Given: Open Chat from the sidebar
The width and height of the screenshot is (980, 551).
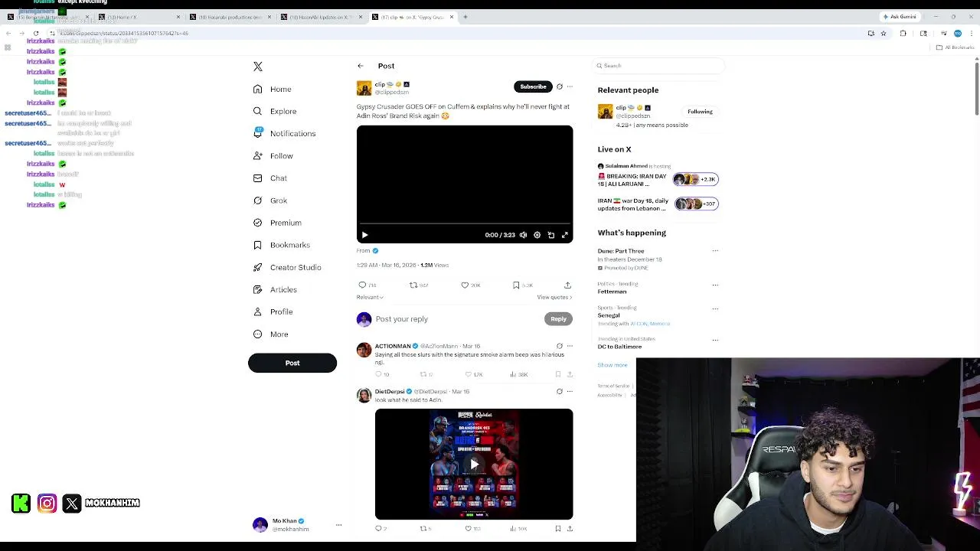Looking at the screenshot, I should 270,178.
